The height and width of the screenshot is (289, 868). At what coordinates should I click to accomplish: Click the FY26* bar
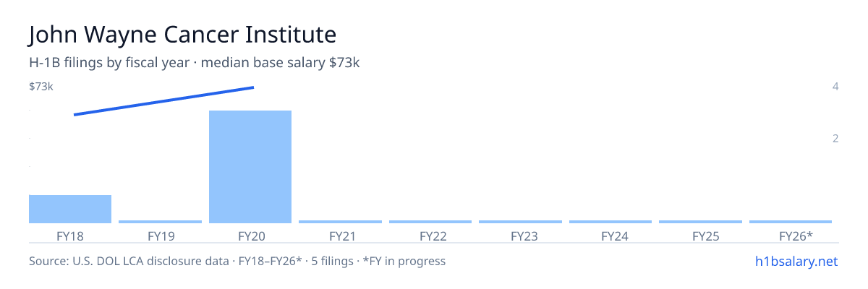pos(791,222)
